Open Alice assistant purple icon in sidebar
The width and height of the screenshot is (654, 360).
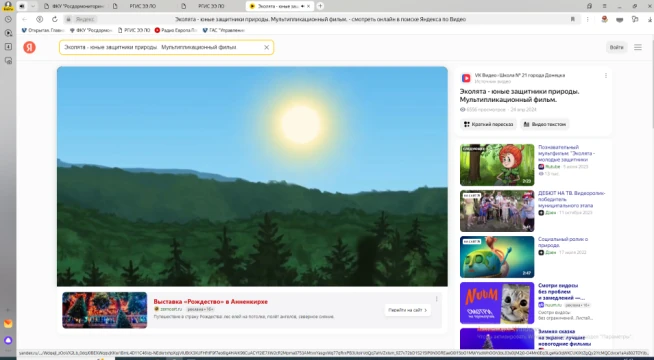click(x=8, y=340)
